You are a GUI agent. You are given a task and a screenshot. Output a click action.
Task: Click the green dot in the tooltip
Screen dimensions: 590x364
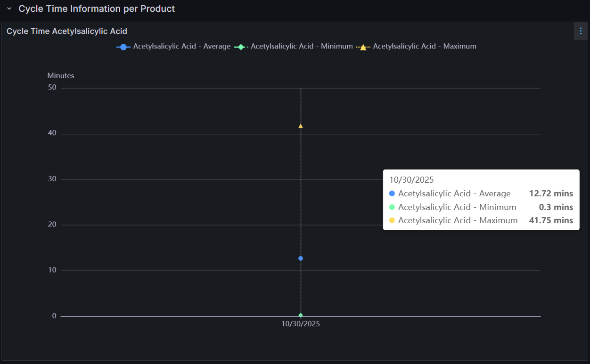coord(392,207)
